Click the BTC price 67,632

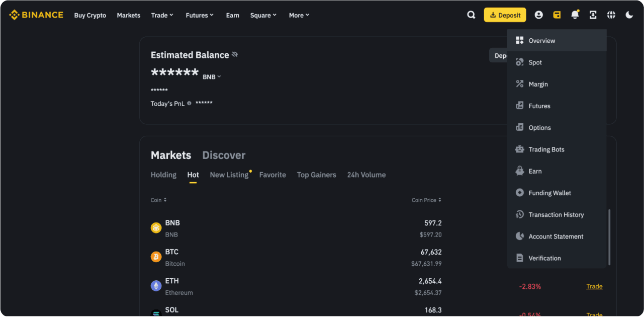(x=431, y=252)
